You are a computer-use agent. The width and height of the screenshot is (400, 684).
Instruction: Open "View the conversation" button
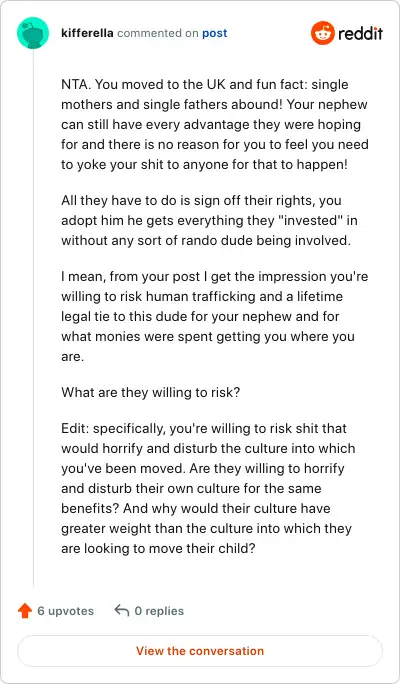click(200, 651)
